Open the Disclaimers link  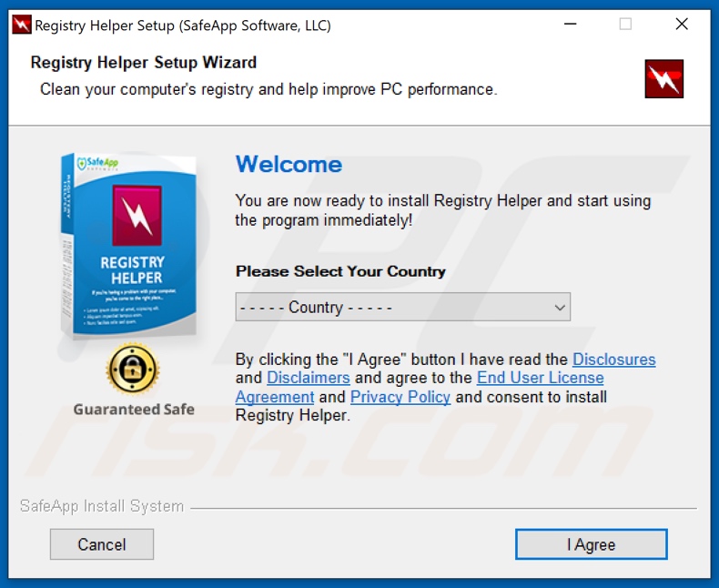[x=309, y=378]
